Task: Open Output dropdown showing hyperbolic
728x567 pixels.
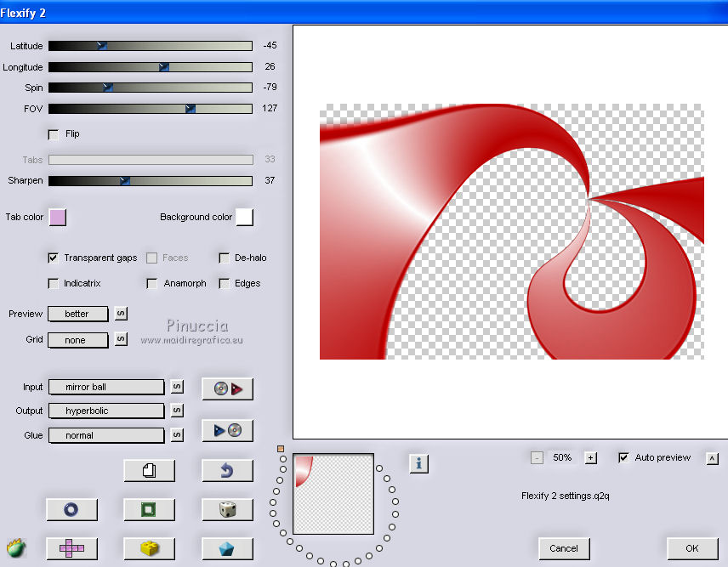Action: pos(106,411)
